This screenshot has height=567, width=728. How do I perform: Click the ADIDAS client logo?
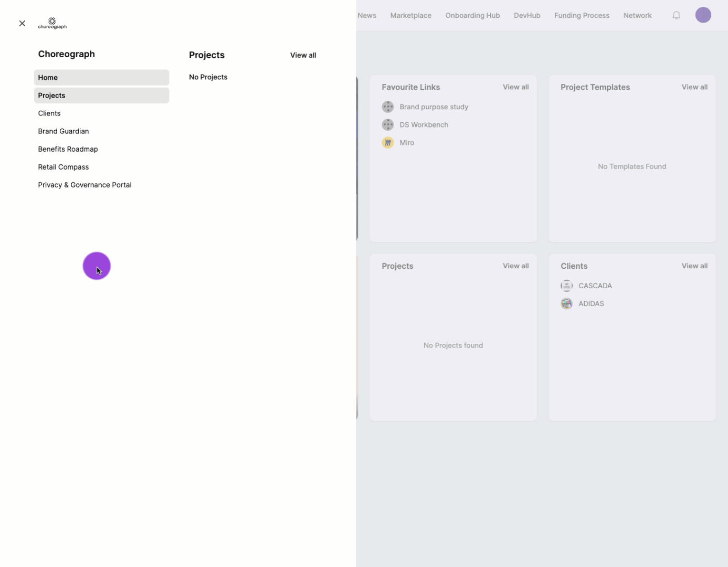[566, 304]
